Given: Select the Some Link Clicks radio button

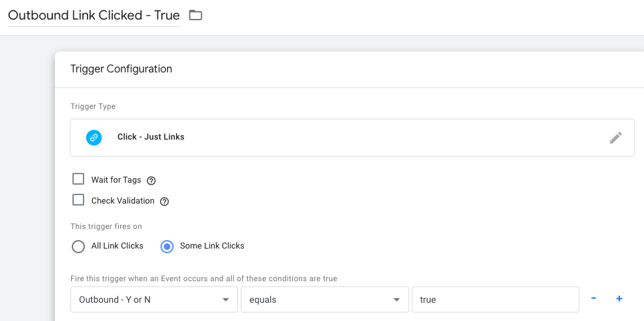Looking at the screenshot, I should pyautogui.click(x=167, y=246).
